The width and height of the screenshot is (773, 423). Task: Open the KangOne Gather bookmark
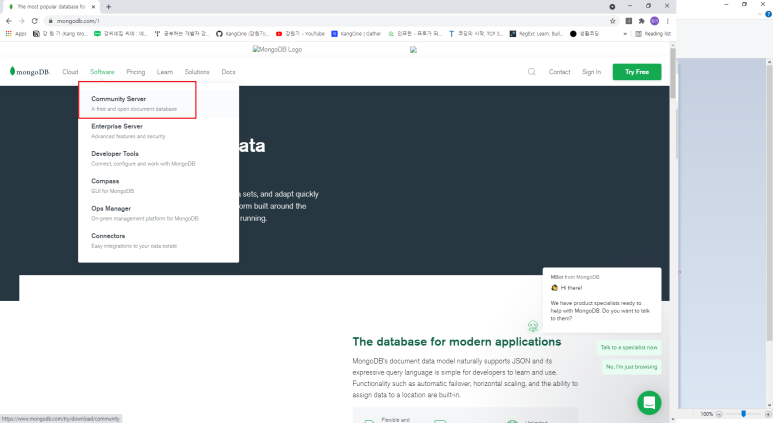tap(356, 34)
